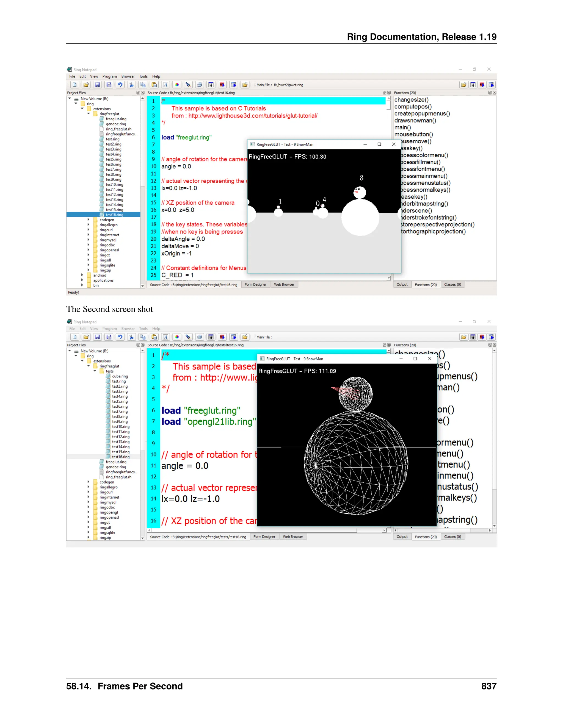Open File menu in upper Ring Notepad
The height and width of the screenshot is (728, 563).
pyautogui.click(x=72, y=76)
